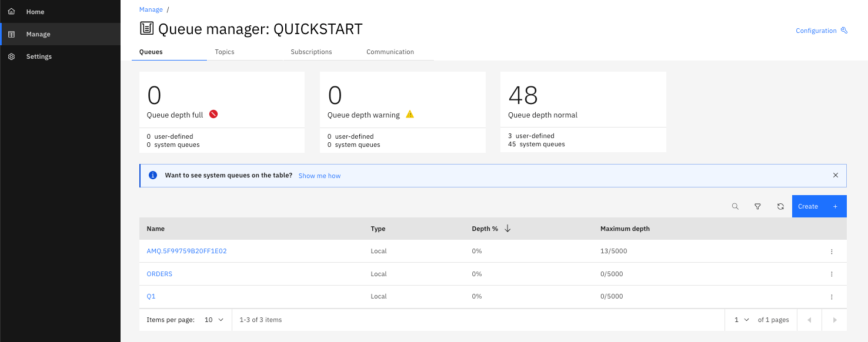This screenshot has width=868, height=342.
Task: Switch to the Topics tab
Action: tap(224, 52)
